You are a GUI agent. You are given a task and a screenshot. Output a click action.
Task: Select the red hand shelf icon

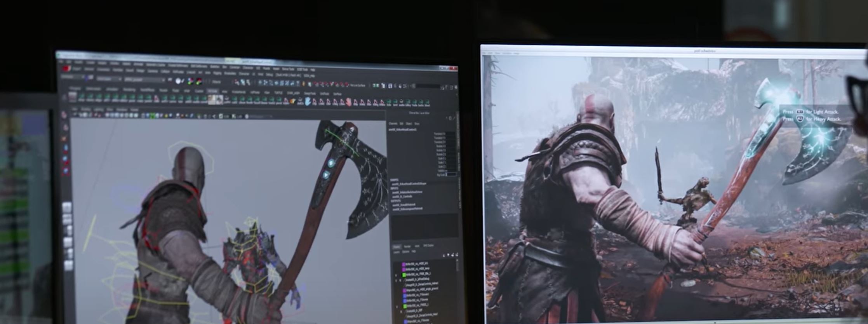349,102
